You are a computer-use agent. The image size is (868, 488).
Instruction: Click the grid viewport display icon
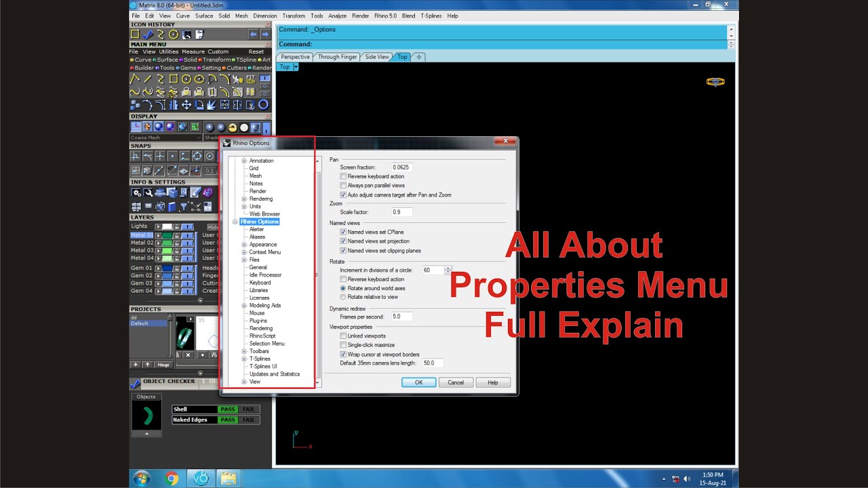pyautogui.click(x=136, y=127)
